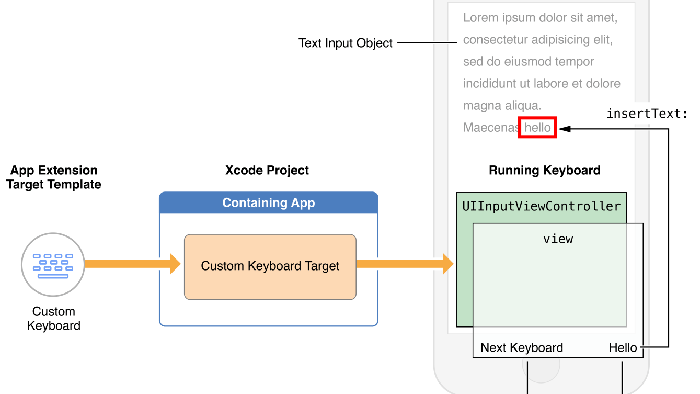Screen dimensions: 700x394
Task: Click orange arrow pointing to UIInputViewController
Action: tap(405, 264)
